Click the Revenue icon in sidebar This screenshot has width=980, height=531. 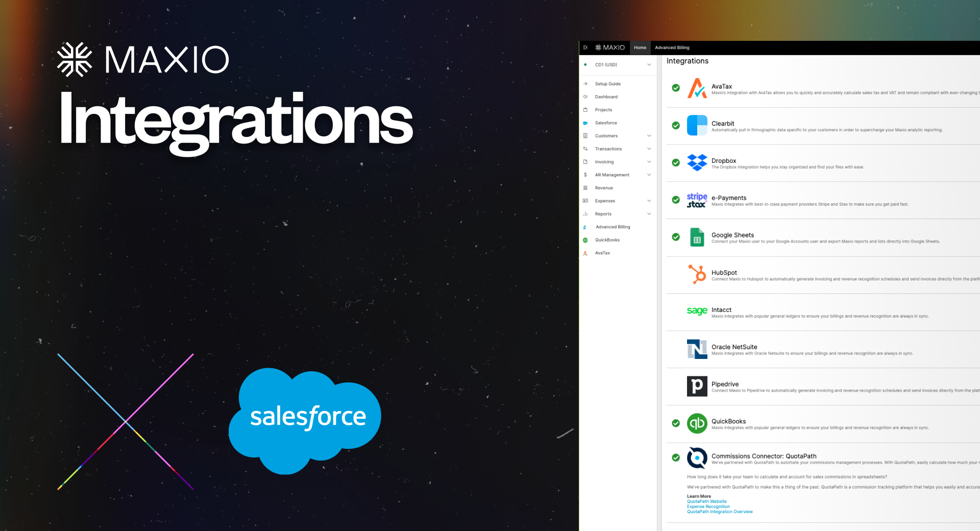[585, 188]
